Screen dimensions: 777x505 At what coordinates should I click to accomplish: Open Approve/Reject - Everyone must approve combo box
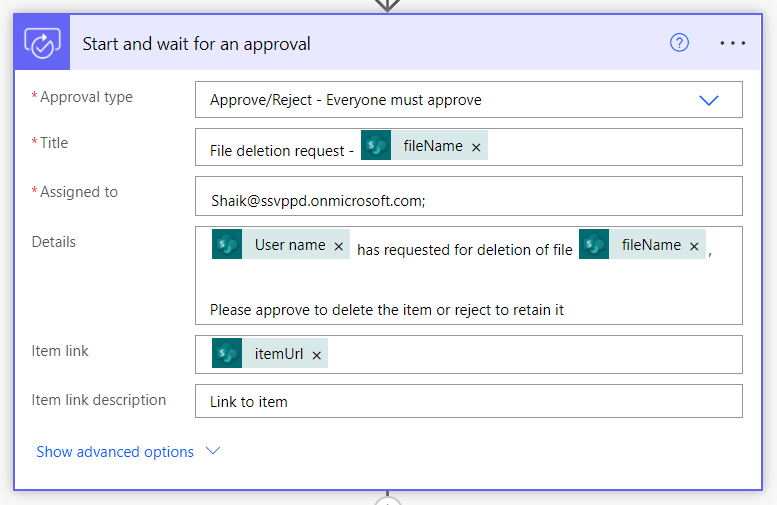[x=469, y=100]
